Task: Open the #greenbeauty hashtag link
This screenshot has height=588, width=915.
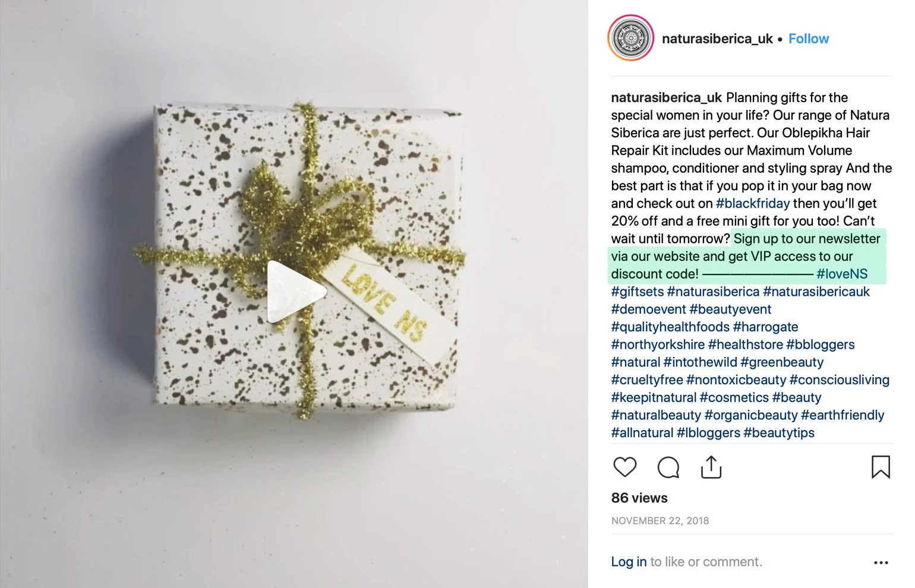Action: (782, 362)
